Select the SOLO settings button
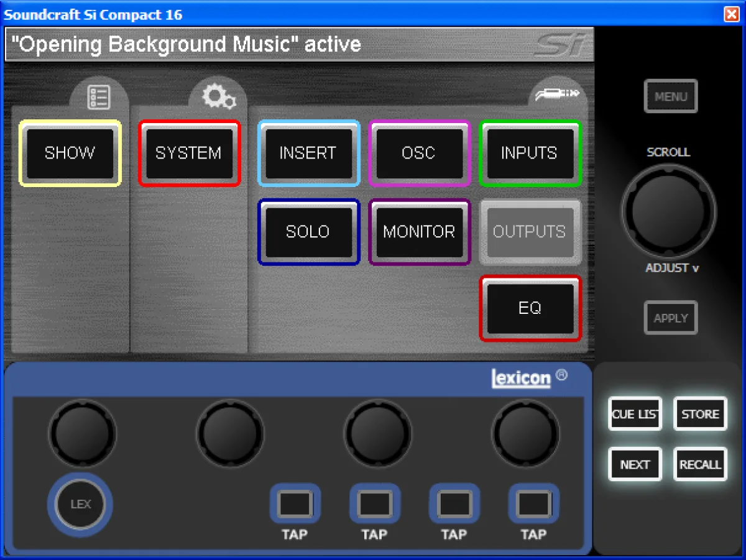Image resolution: width=746 pixels, height=560 pixels. tap(308, 232)
